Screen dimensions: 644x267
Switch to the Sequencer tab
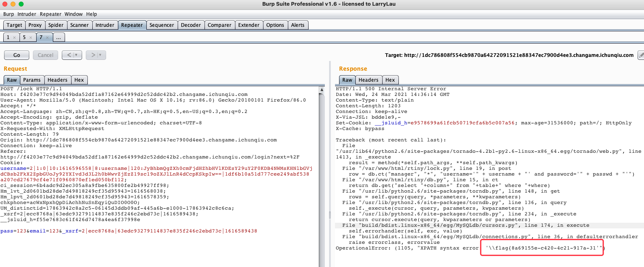(162, 25)
